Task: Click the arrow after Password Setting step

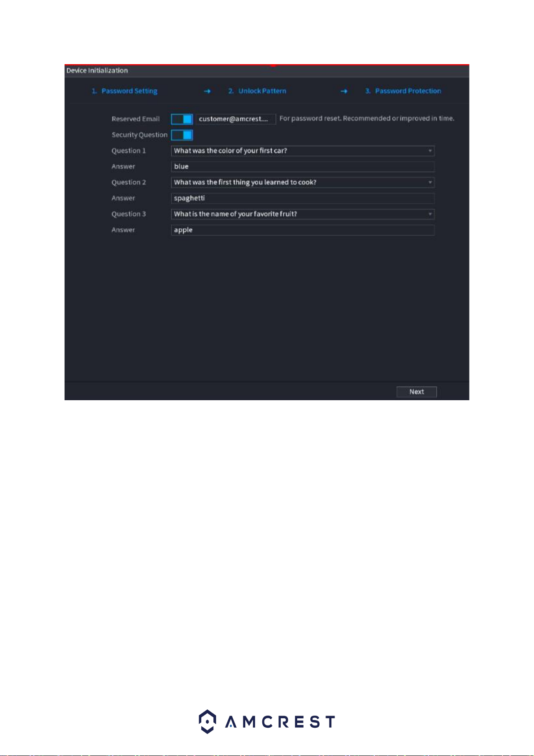Action: click(207, 91)
